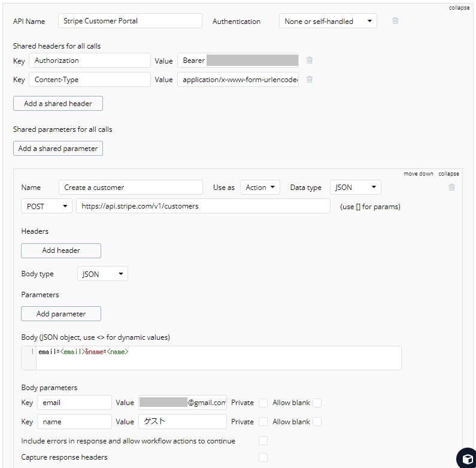Edit the email body parameter key
Screen dimensions: 476x468
tap(74, 403)
